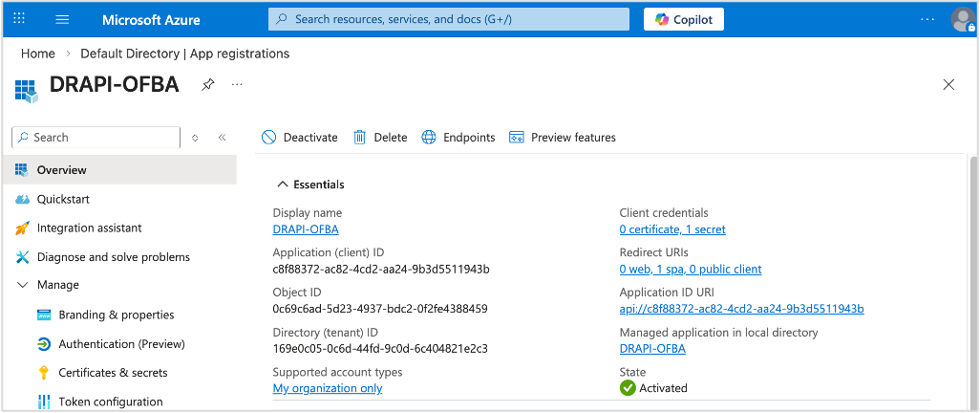Open My organization only link
Viewport: 980px width, 413px height.
tap(328, 388)
